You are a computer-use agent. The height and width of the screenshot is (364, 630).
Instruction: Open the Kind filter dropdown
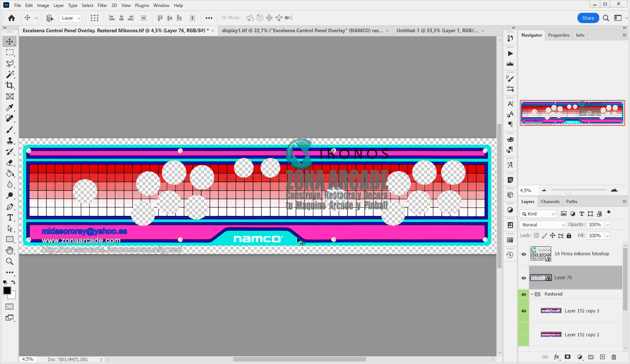click(538, 214)
